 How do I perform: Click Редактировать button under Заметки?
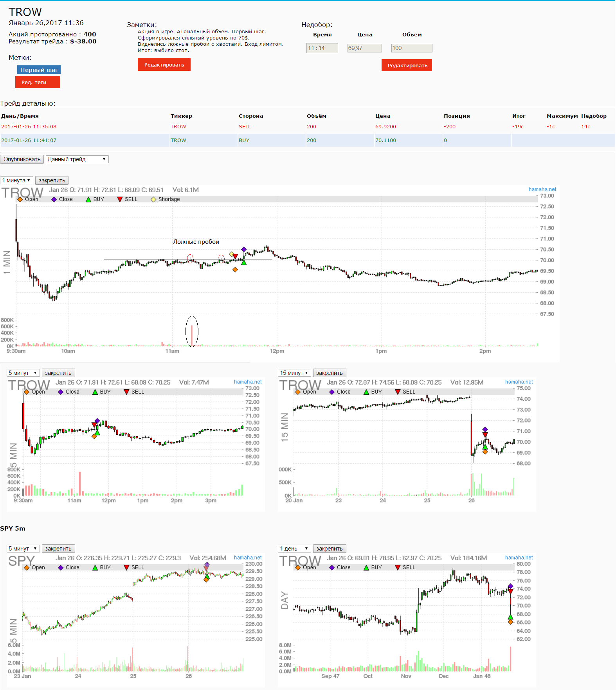point(164,65)
